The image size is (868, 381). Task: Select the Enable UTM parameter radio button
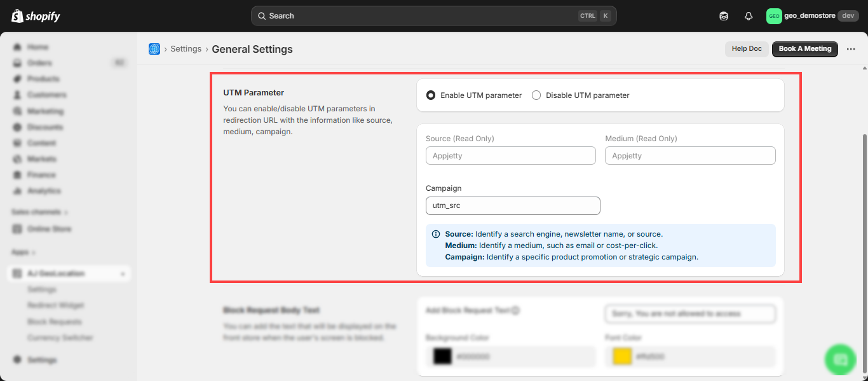[431, 95]
